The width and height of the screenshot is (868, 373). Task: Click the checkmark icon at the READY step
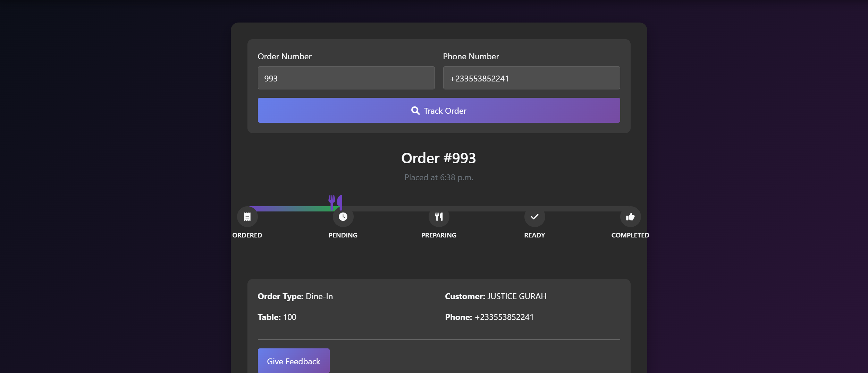click(534, 216)
